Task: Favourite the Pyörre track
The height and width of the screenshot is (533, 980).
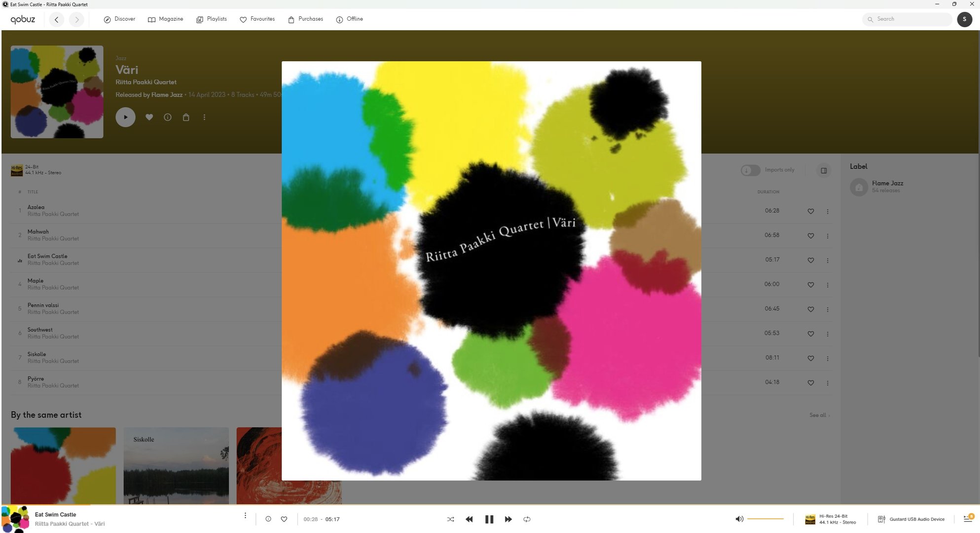Action: coord(810,383)
